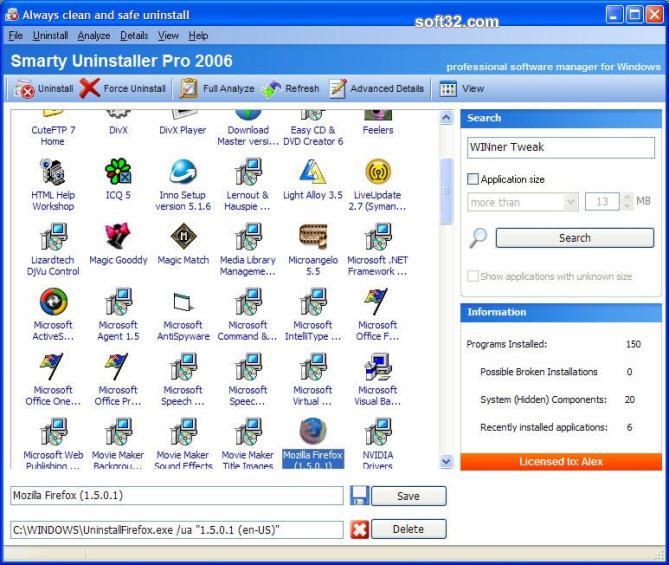This screenshot has width=669, height=565.
Task: Click the Search button
Action: (x=575, y=238)
